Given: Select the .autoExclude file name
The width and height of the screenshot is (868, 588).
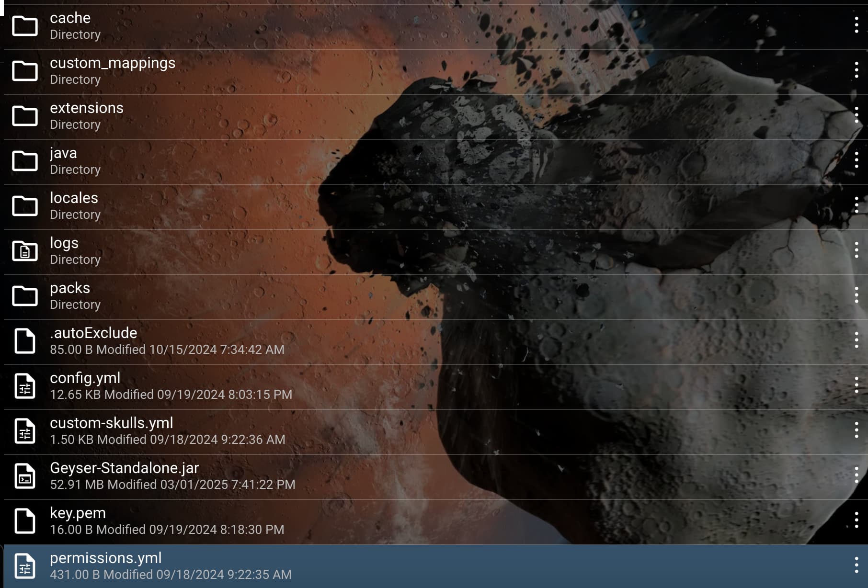Looking at the screenshot, I should pos(93,333).
